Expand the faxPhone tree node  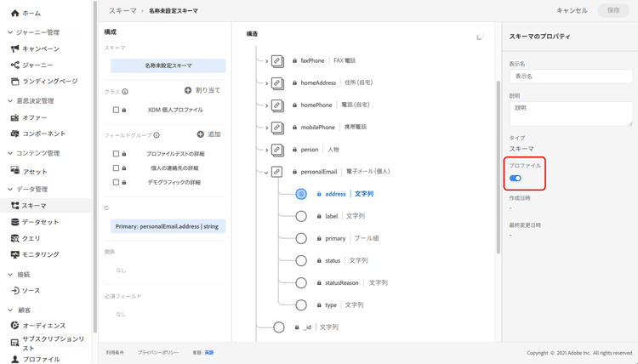pyautogui.click(x=266, y=61)
